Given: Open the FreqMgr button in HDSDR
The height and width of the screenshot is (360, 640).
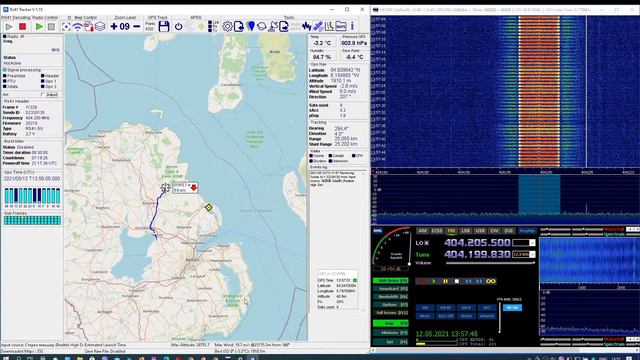Looking at the screenshot, I should pyautogui.click(x=527, y=231).
